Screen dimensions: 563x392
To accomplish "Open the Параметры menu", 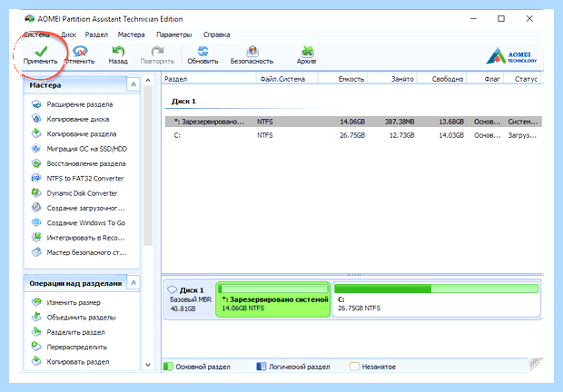I will click(173, 34).
